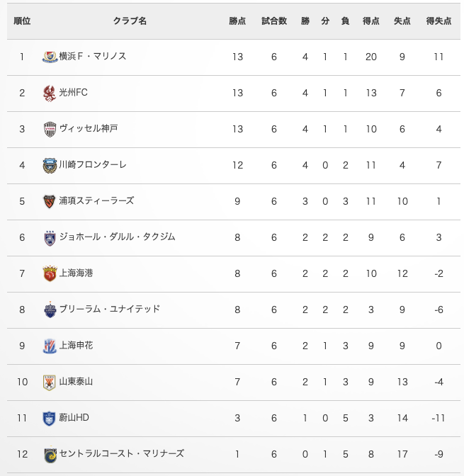This screenshot has width=464, height=476.
Task: Click the 得失点 column header
Action: point(438,21)
